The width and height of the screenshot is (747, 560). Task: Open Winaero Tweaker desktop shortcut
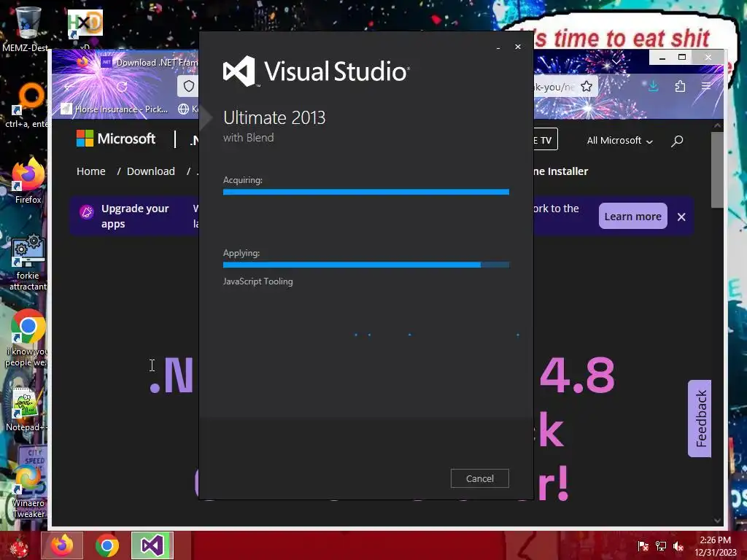coord(28,491)
